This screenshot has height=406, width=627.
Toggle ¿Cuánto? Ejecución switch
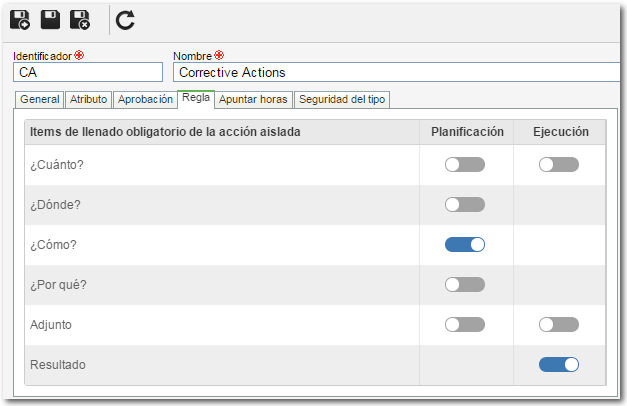point(559,164)
